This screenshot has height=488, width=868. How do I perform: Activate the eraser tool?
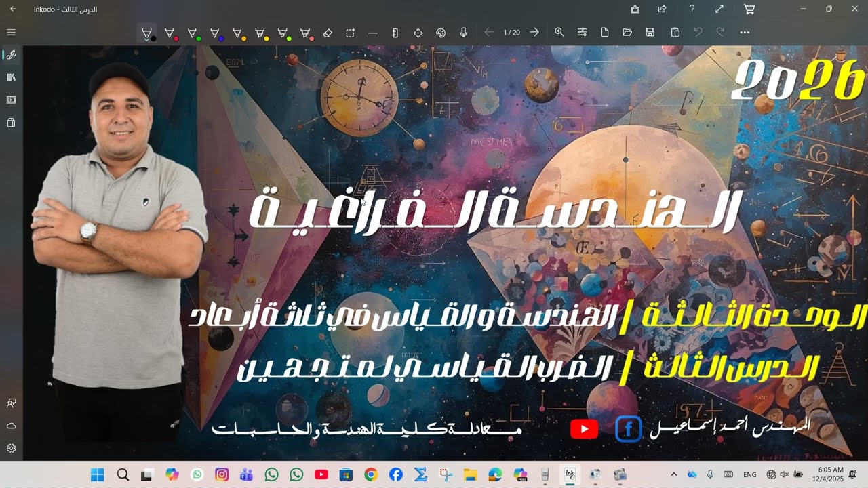click(x=328, y=33)
